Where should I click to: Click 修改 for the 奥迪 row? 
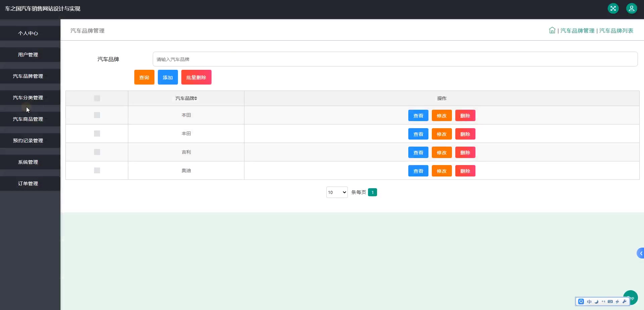[442, 171]
